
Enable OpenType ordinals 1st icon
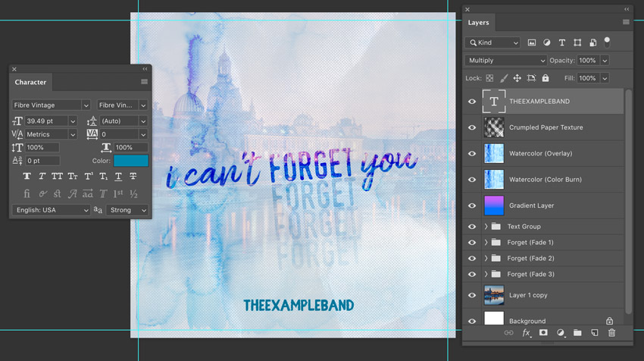point(118,193)
